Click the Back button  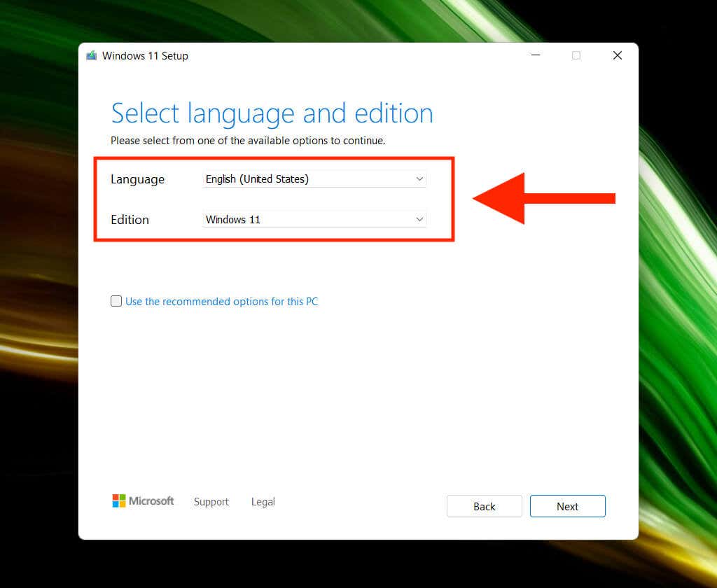[x=485, y=506]
